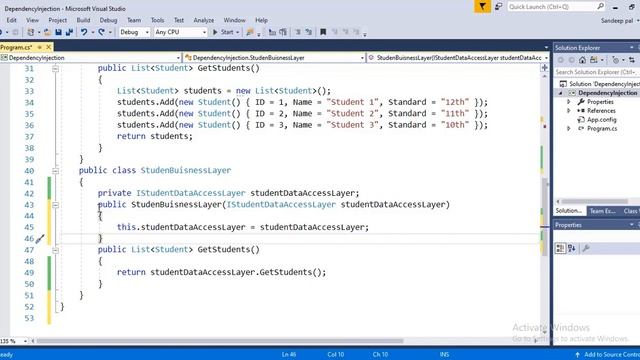Image resolution: width=640 pixels, height=360 pixels.
Task: Expand the Properties node in Solution Explorer
Action: point(569,102)
